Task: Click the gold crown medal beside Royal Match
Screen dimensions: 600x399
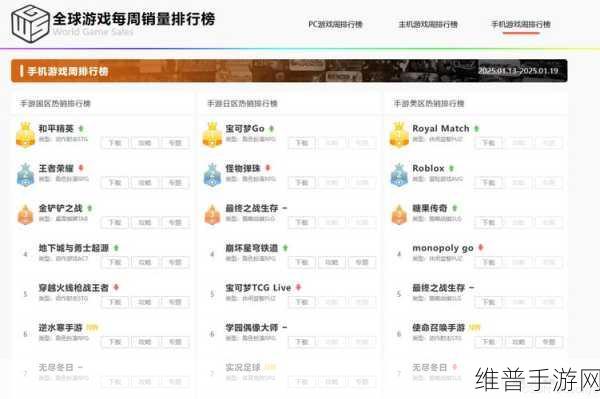Action: (399, 135)
